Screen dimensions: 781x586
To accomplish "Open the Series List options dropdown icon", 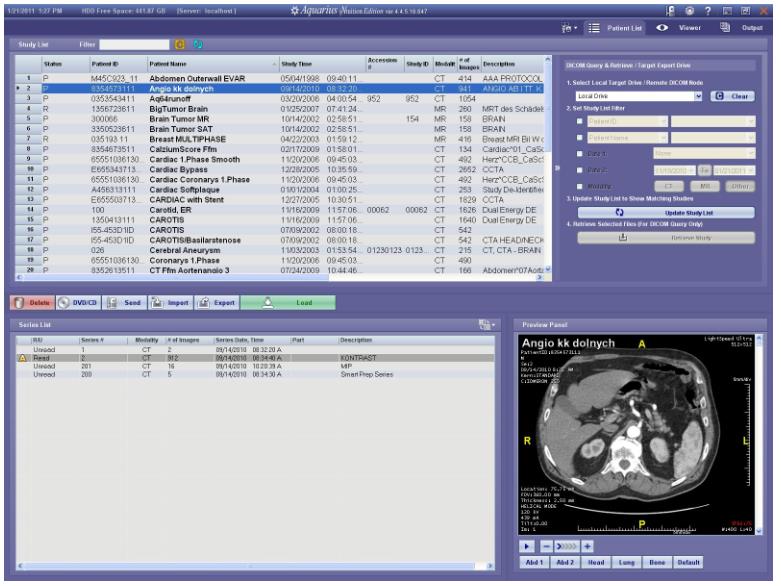I will click(486, 325).
